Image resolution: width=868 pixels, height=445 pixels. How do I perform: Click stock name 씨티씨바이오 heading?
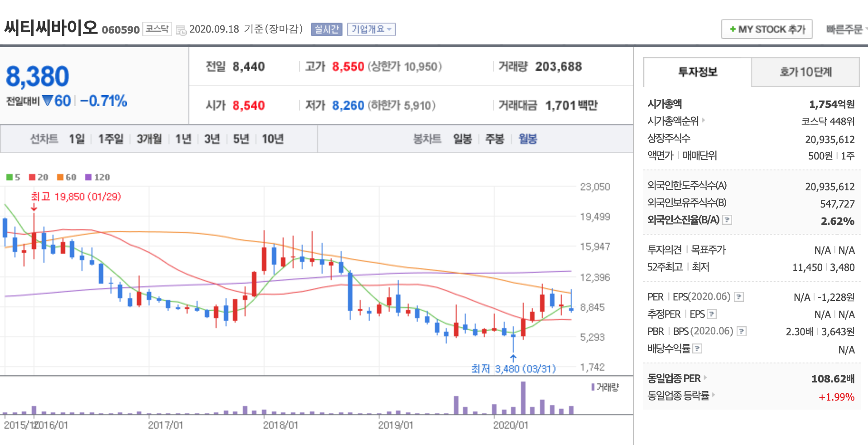51,28
